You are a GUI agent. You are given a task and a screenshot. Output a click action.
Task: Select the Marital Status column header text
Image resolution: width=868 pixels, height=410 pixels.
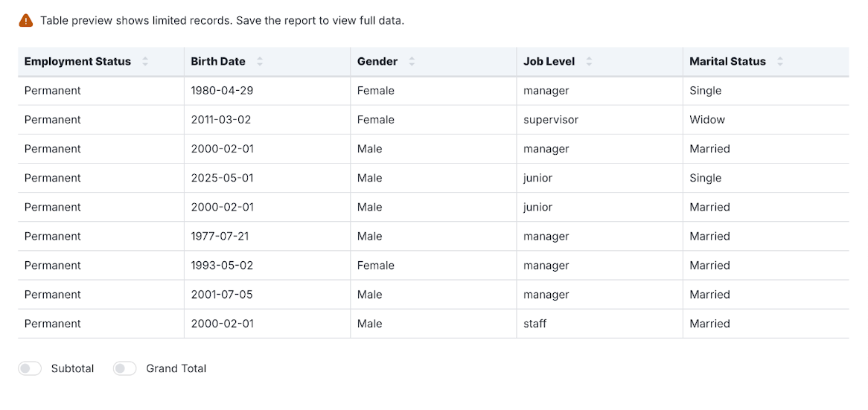click(727, 62)
